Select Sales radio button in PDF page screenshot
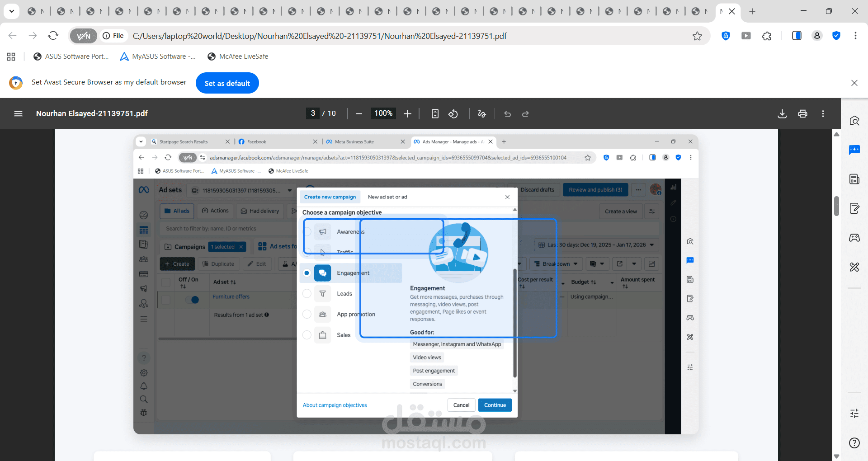Viewport: 868px width, 461px height. tap(307, 335)
